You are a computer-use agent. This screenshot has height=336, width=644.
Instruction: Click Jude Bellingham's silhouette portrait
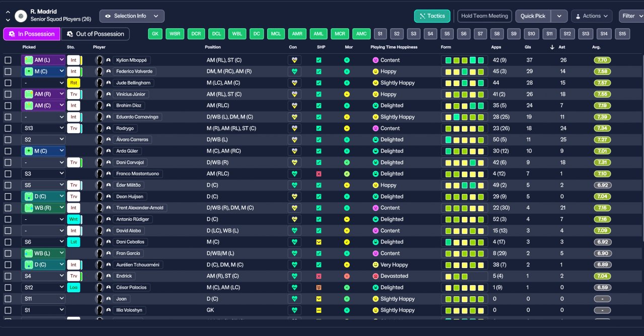[100, 83]
